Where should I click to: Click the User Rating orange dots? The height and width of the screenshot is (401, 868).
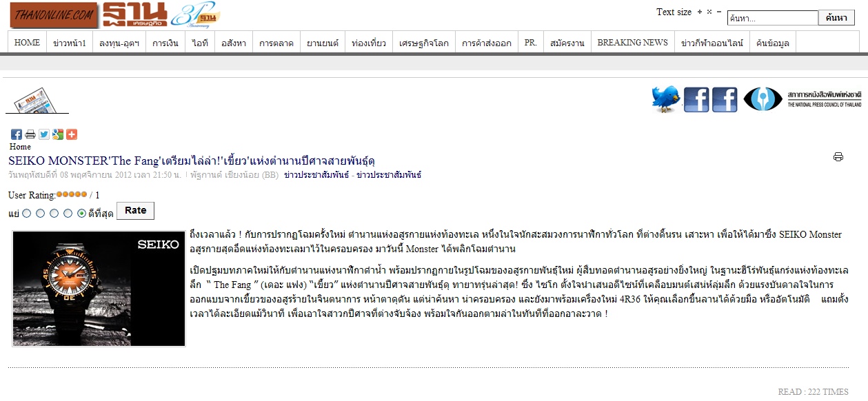click(72, 195)
